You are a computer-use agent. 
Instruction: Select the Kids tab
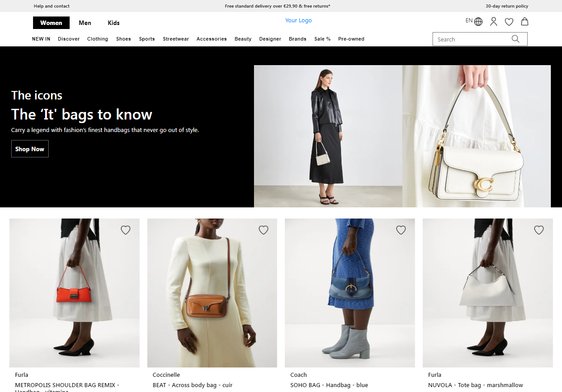(x=113, y=23)
